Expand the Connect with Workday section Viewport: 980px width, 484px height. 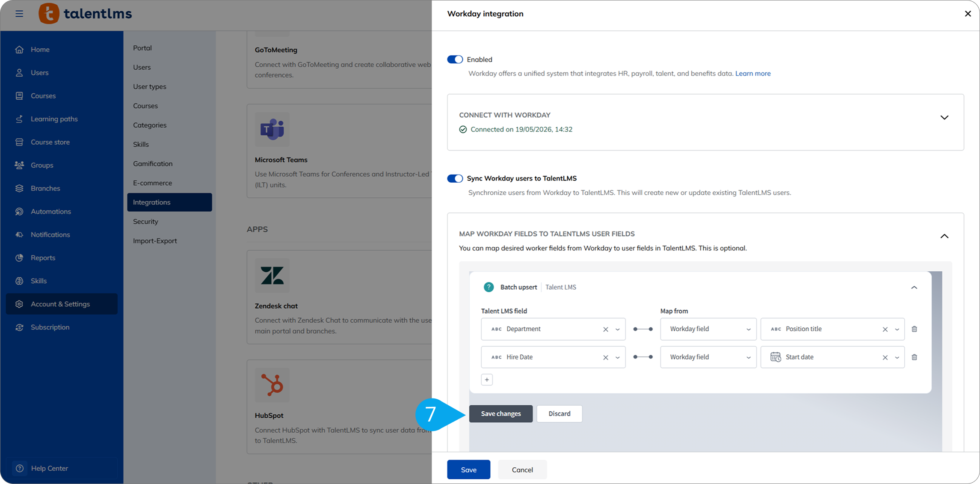click(x=944, y=118)
